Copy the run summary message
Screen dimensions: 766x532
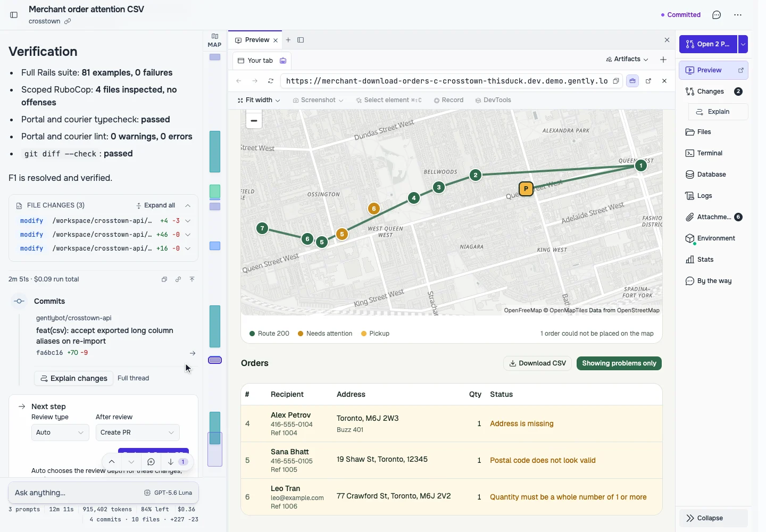point(164,279)
